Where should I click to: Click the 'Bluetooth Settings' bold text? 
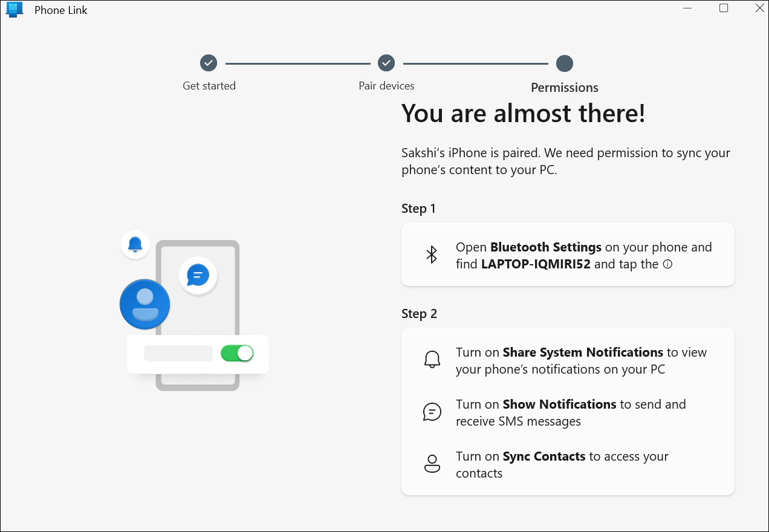point(546,247)
